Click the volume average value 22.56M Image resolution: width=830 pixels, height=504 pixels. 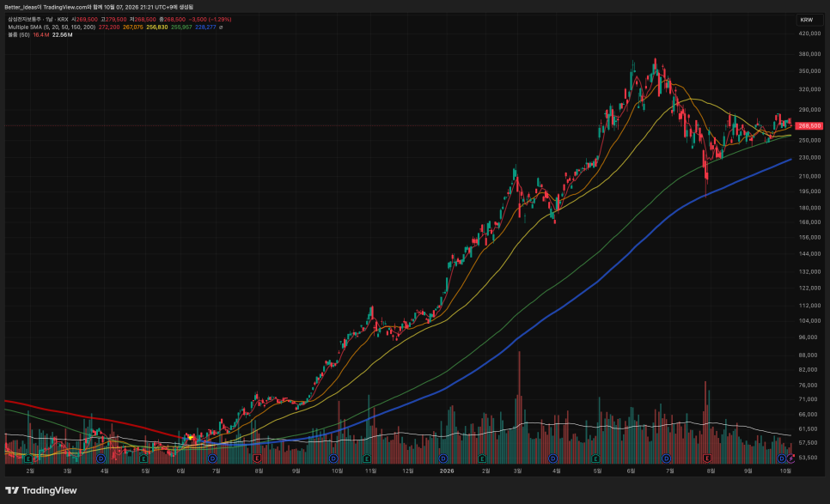click(x=63, y=35)
